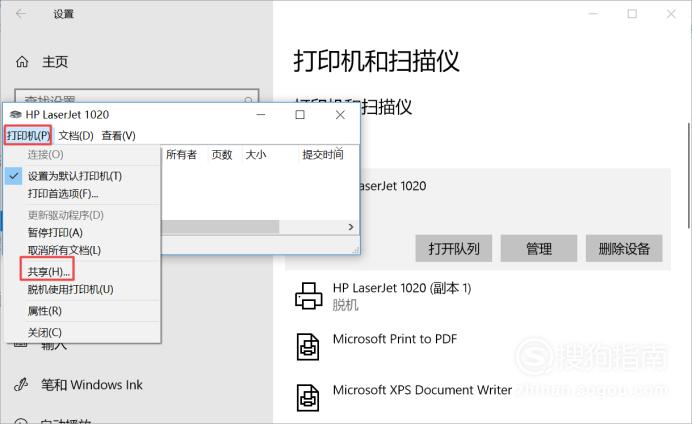The height and width of the screenshot is (424, 692).
Task: Go to 主页 in Settings sidebar
Action: (55, 62)
